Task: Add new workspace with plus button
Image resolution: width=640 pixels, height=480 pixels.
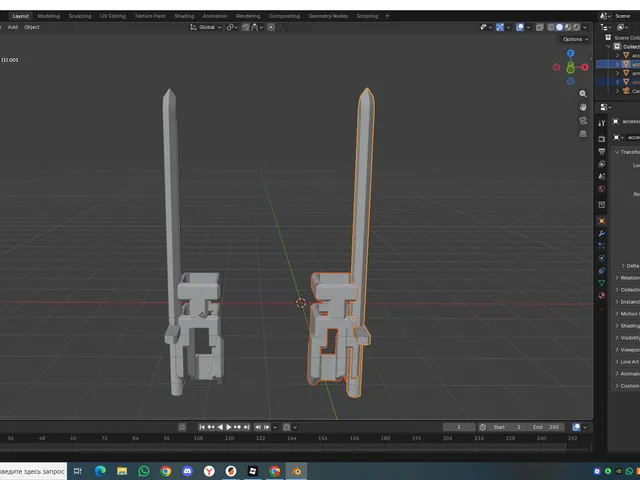Action: point(387,16)
